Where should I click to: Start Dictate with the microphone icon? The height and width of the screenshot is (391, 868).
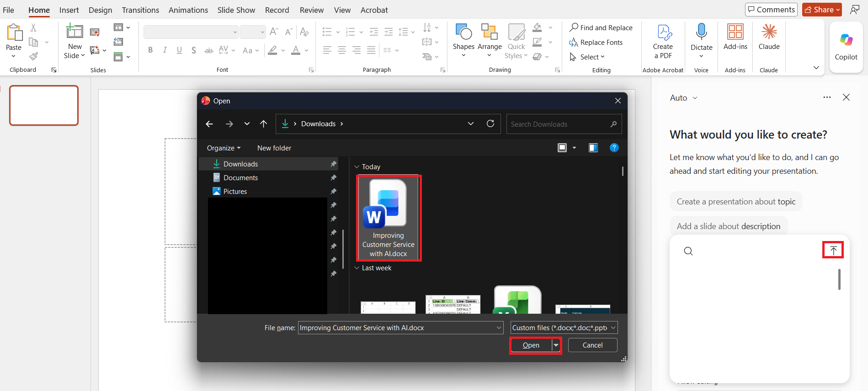tap(701, 32)
